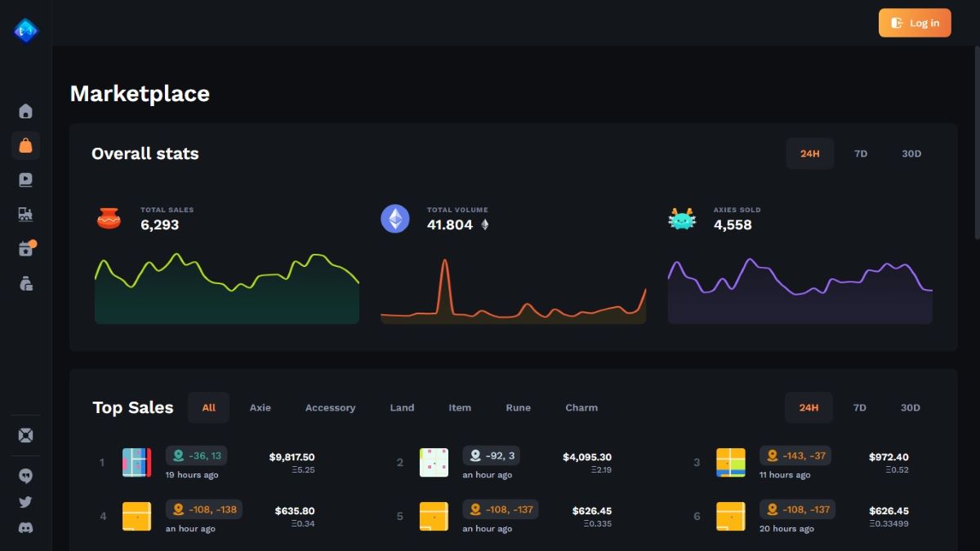Open land thumbnail for sale rank 1
The width and height of the screenshot is (980, 551).
pyautogui.click(x=136, y=462)
